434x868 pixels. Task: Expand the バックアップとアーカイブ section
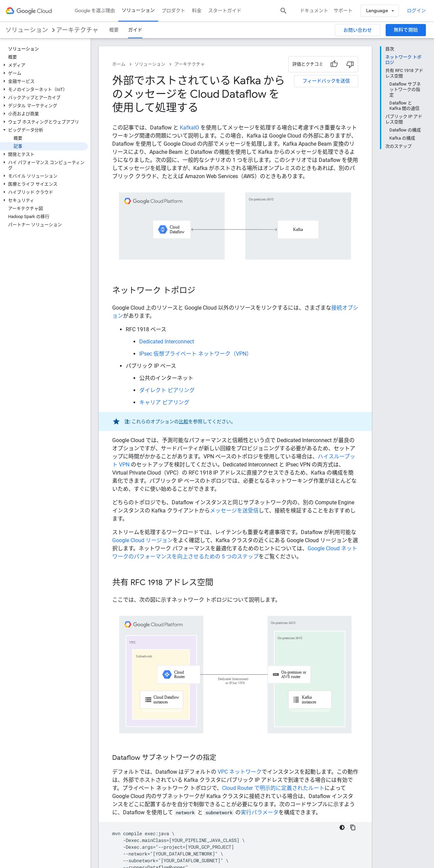click(4, 98)
